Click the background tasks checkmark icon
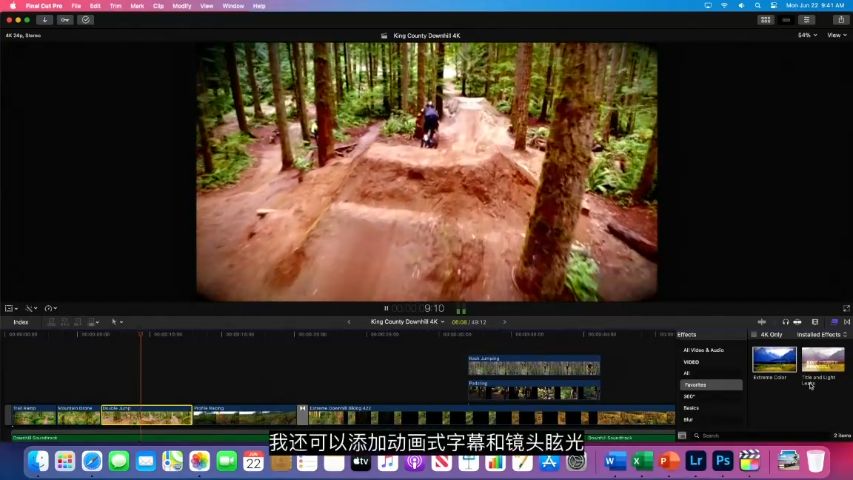Screen dimensions: 853x480 click(85, 19)
